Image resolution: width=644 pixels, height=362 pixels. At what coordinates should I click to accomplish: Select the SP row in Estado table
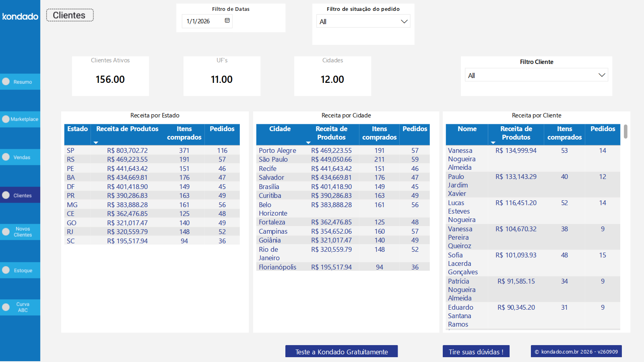[152, 150]
